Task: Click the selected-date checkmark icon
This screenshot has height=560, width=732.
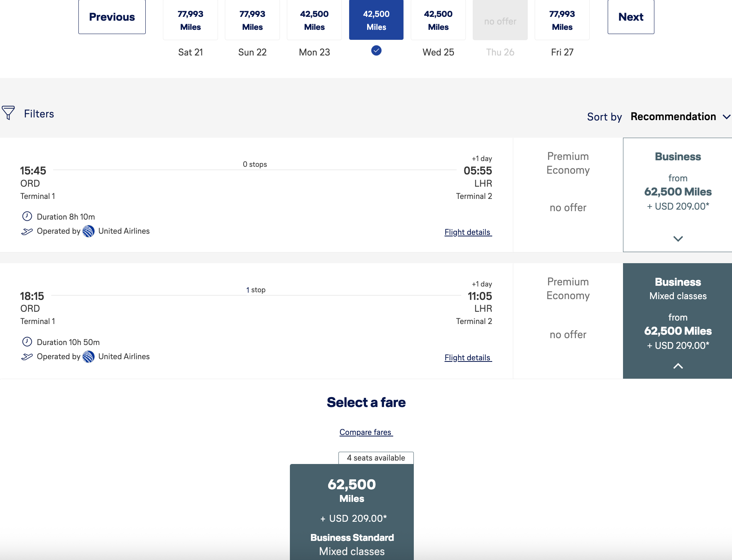Action: point(376,50)
